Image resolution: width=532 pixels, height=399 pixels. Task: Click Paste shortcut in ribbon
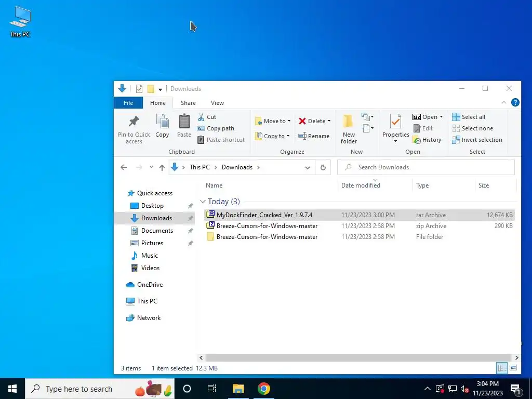coord(221,140)
